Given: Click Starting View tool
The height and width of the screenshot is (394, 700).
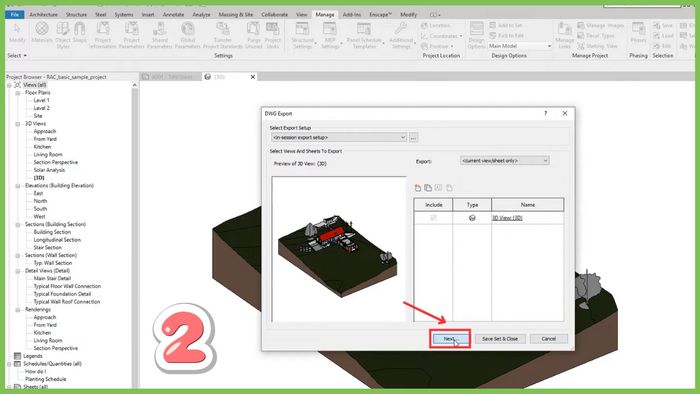Looking at the screenshot, I should 597,46.
